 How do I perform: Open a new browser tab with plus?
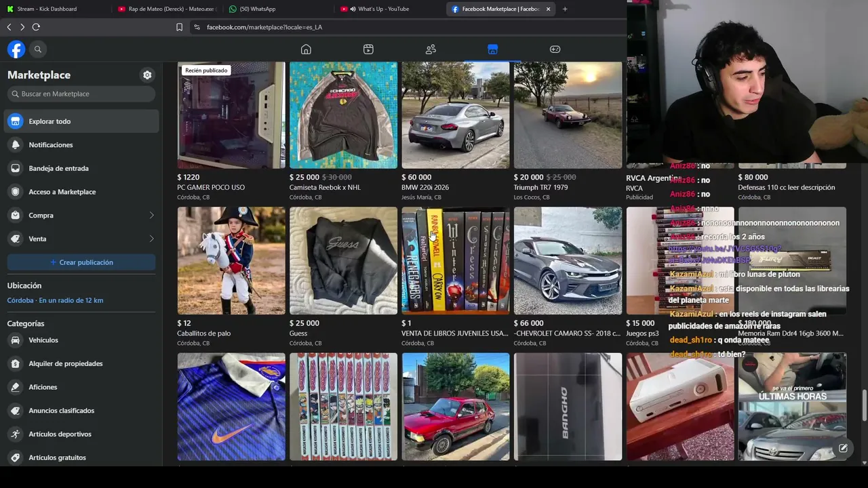pos(565,9)
